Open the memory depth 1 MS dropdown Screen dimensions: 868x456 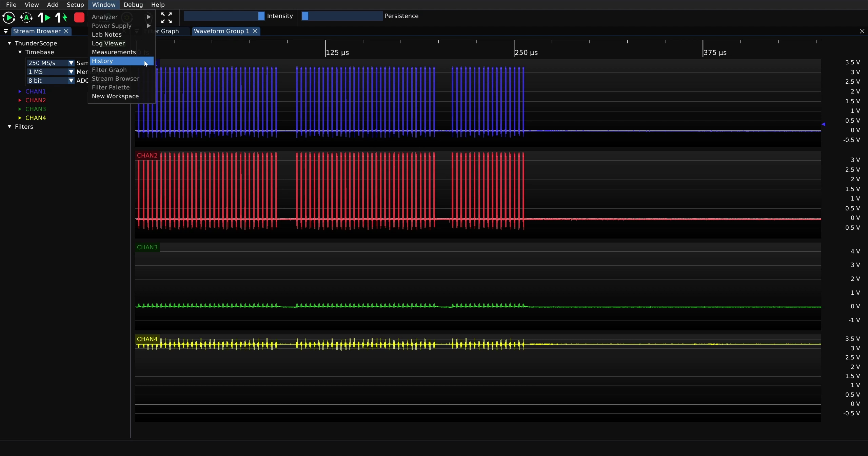[x=51, y=72]
